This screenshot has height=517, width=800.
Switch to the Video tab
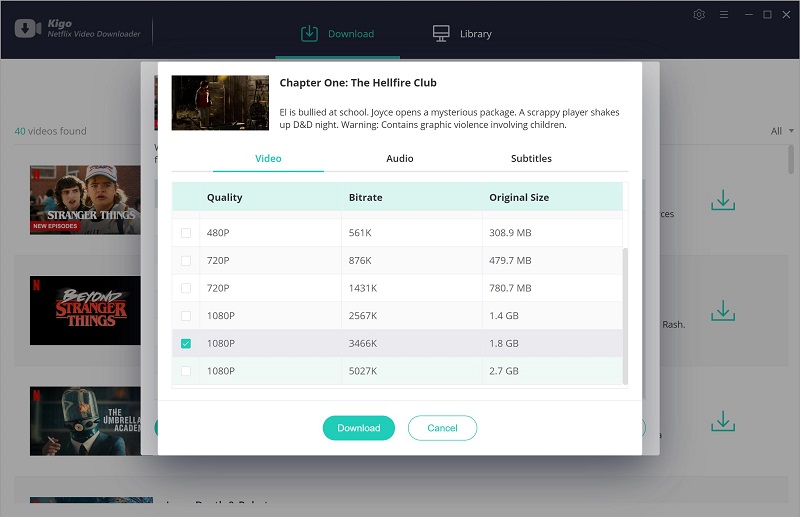pyautogui.click(x=268, y=159)
